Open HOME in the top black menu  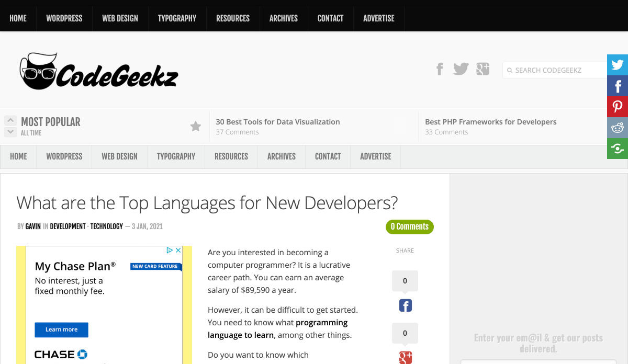pyautogui.click(x=18, y=18)
